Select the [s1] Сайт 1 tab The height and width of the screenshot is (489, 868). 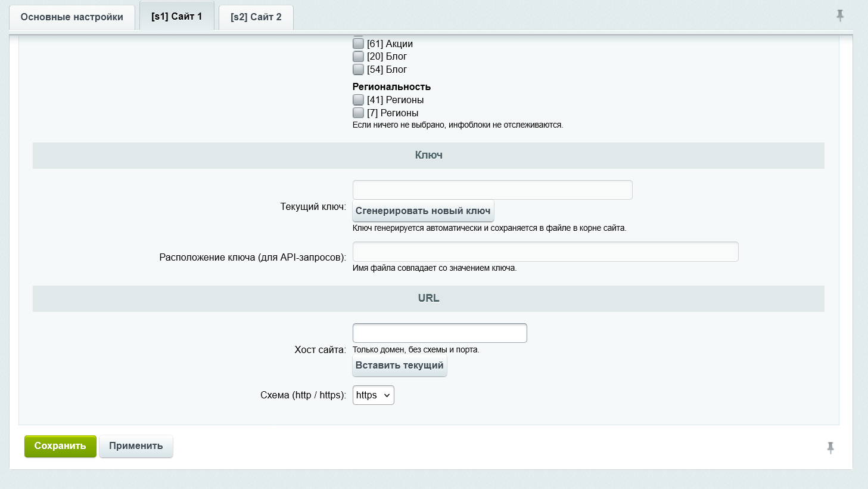(x=176, y=16)
